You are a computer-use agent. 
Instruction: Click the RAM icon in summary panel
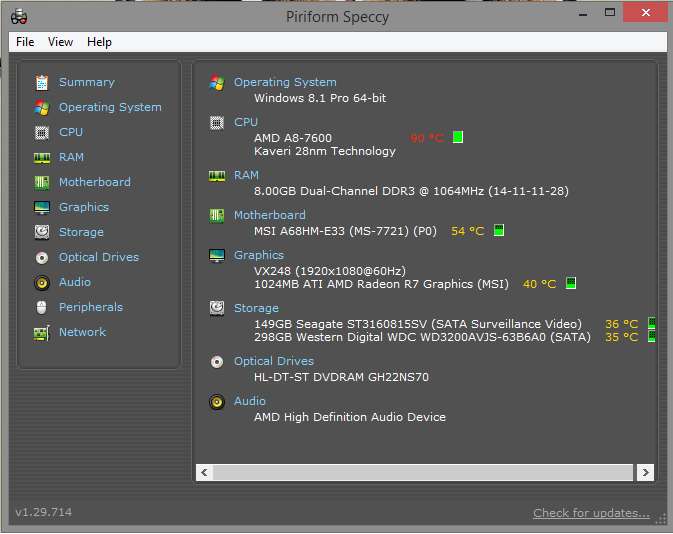pos(217,176)
